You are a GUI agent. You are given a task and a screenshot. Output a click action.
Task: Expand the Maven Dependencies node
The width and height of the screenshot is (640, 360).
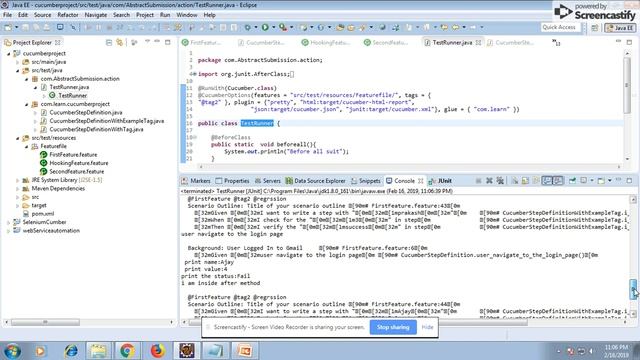tap(18, 189)
